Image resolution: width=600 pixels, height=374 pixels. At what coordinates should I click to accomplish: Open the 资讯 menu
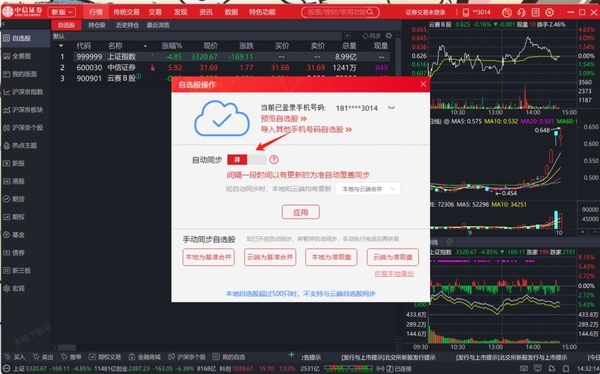tap(206, 12)
